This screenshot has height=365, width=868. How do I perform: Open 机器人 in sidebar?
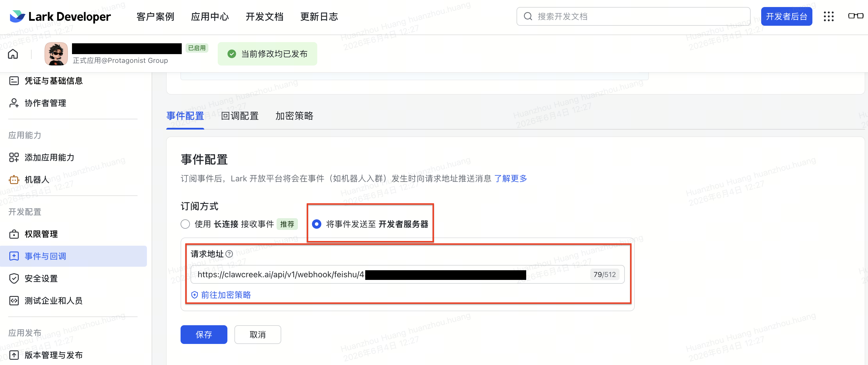tap(37, 180)
